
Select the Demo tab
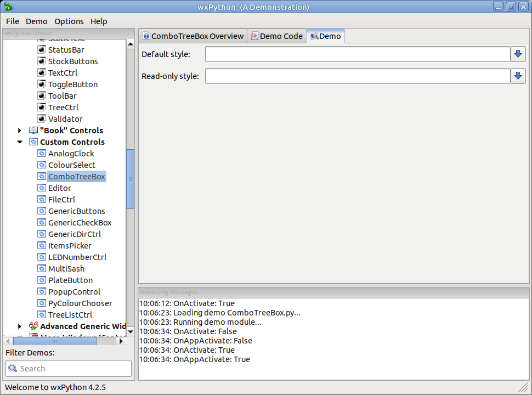point(326,36)
